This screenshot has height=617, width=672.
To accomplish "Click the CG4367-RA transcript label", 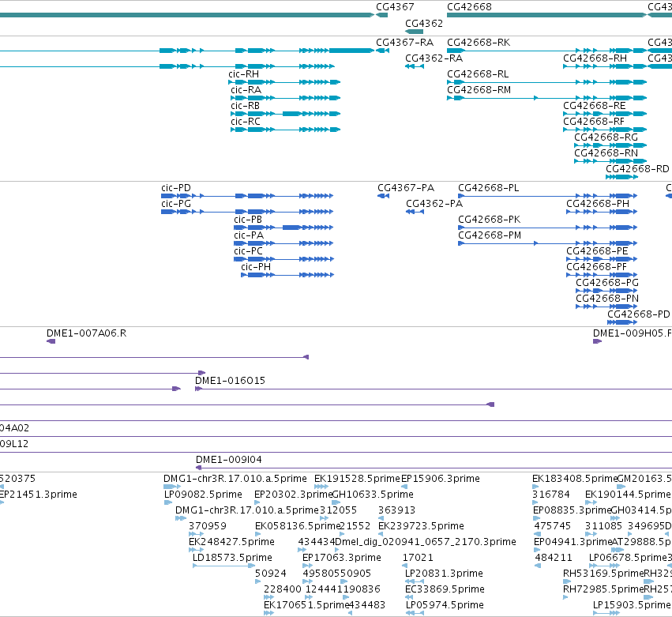I will tap(404, 43).
